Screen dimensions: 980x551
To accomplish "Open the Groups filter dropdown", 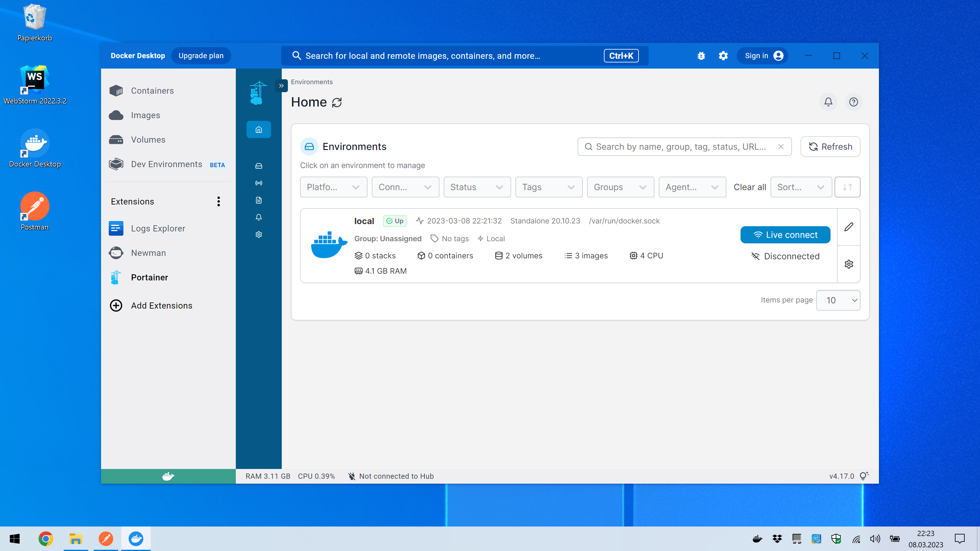I will (x=620, y=187).
